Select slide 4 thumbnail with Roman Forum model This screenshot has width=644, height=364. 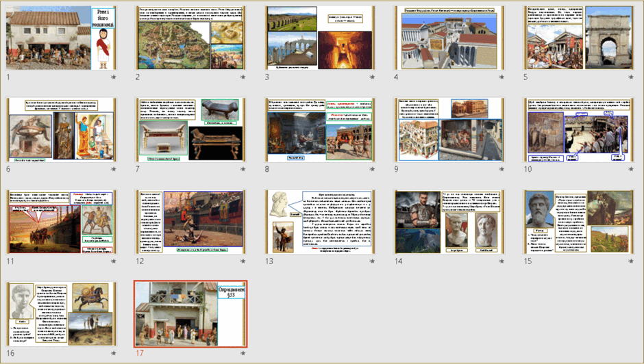[449, 38]
